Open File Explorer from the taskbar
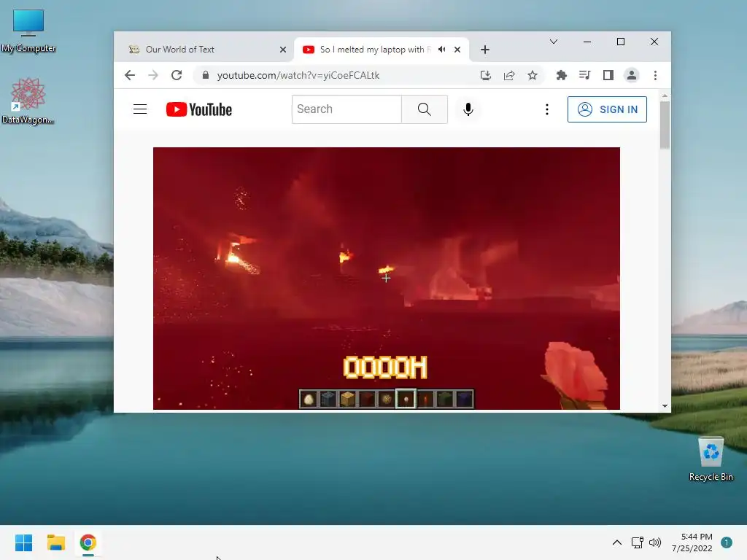 pyautogui.click(x=55, y=542)
